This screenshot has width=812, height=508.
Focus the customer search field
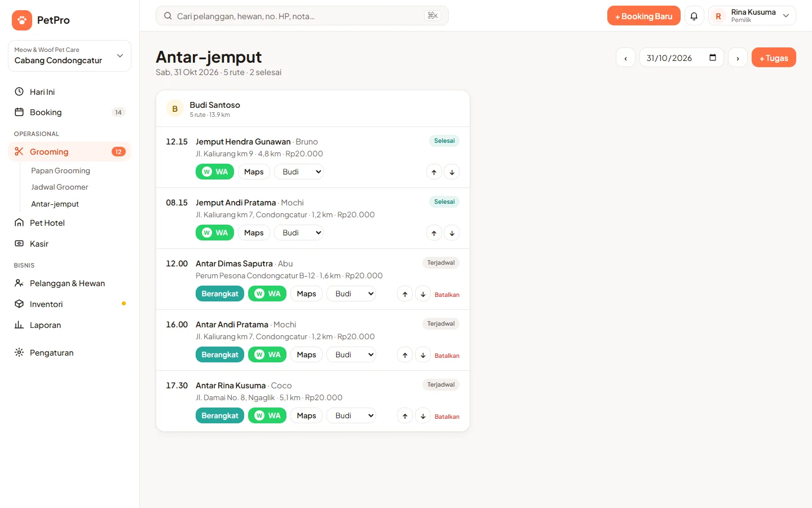302,16
